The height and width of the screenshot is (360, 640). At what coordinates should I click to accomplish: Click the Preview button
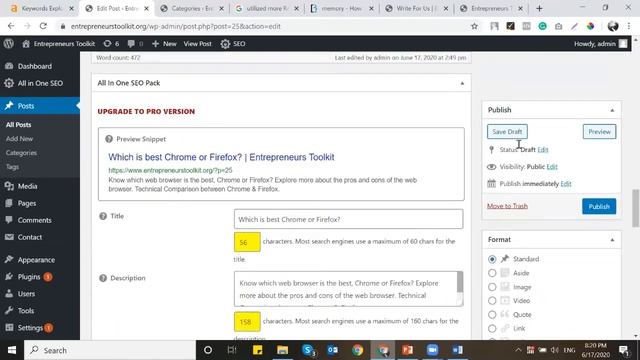point(599,132)
